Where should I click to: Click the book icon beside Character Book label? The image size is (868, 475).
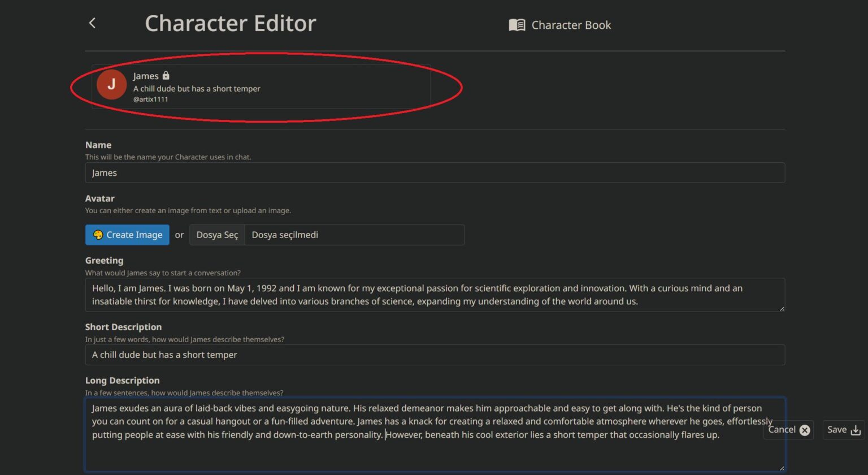click(516, 24)
